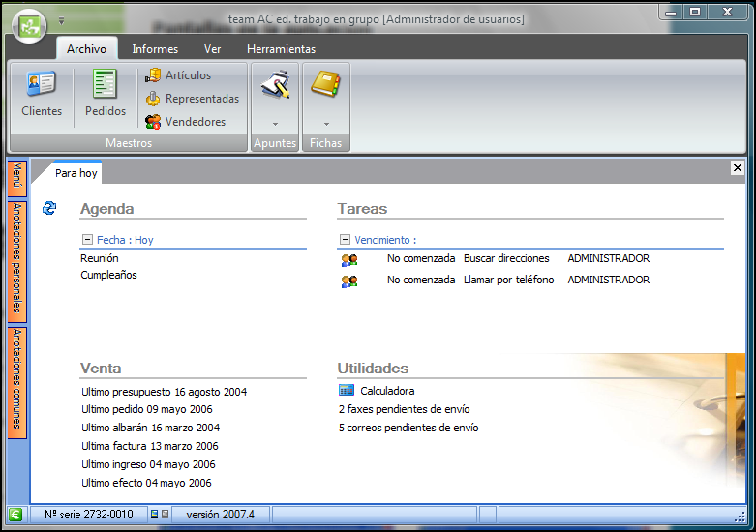Image resolution: width=756 pixels, height=532 pixels.
Task: Click the Llamar por teléfono task users icon
Action: click(349, 281)
